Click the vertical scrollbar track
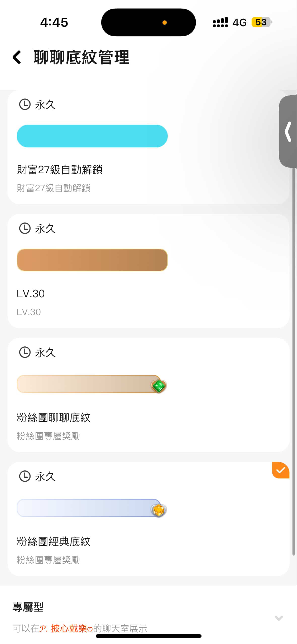This screenshot has width=297, height=644. point(293,353)
